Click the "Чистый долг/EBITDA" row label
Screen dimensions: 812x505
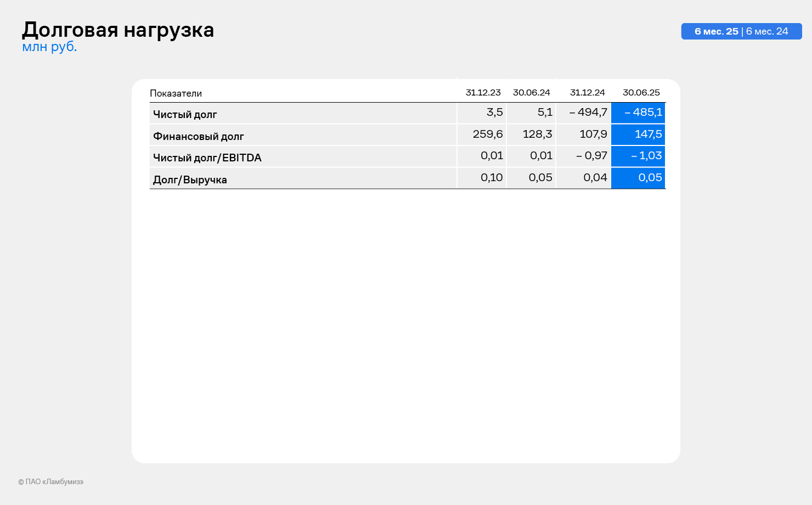pos(207,158)
